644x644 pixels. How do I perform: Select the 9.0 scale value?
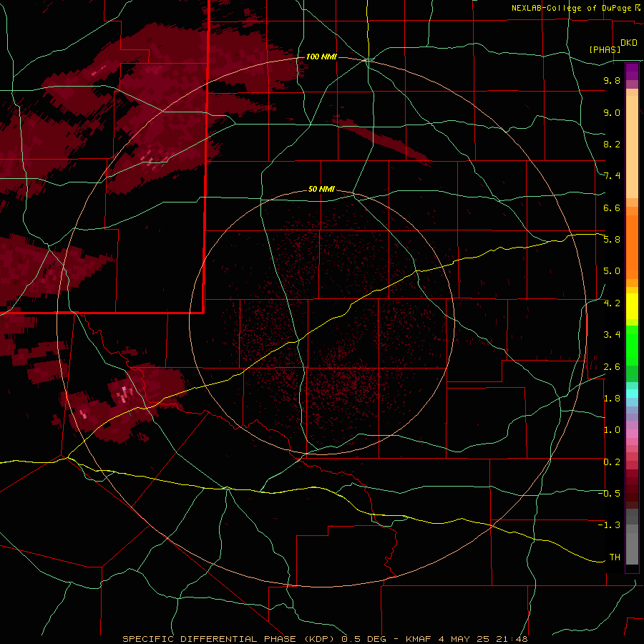coord(612,112)
